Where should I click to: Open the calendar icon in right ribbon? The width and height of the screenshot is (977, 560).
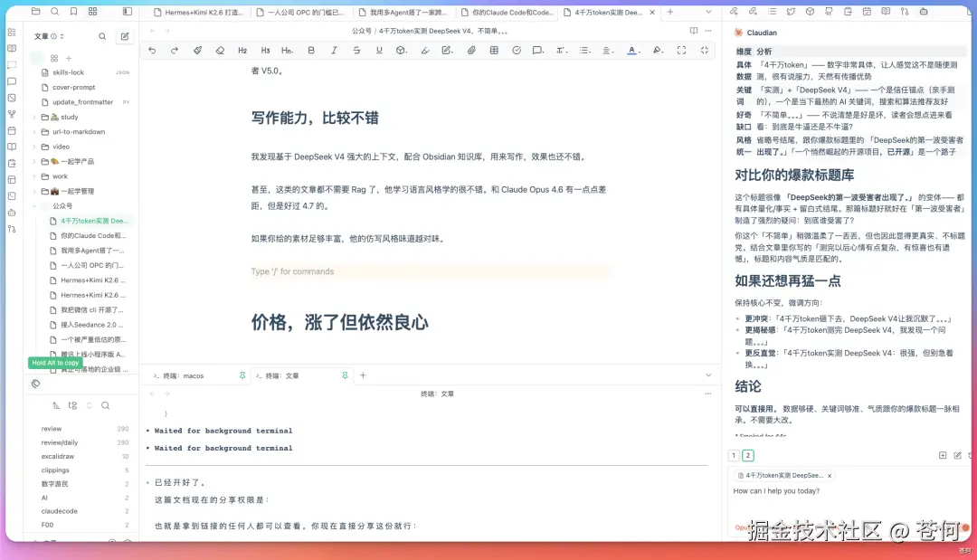(x=867, y=11)
